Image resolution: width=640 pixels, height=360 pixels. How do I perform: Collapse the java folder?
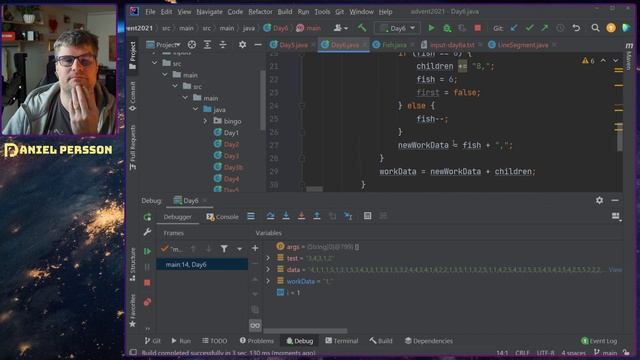tap(195, 109)
